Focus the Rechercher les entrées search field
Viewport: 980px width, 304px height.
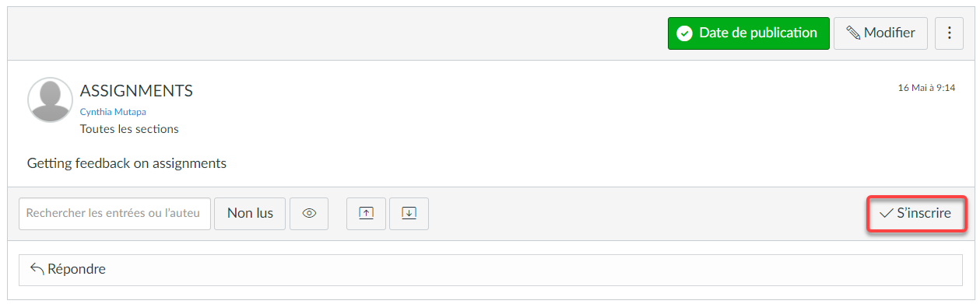point(114,213)
